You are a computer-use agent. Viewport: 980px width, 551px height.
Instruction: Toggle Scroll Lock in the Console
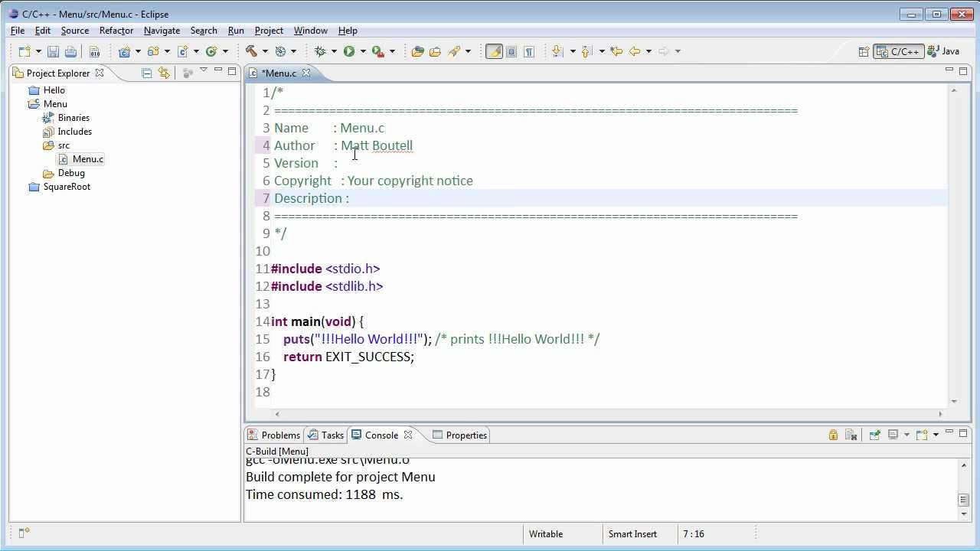pyautogui.click(x=833, y=435)
